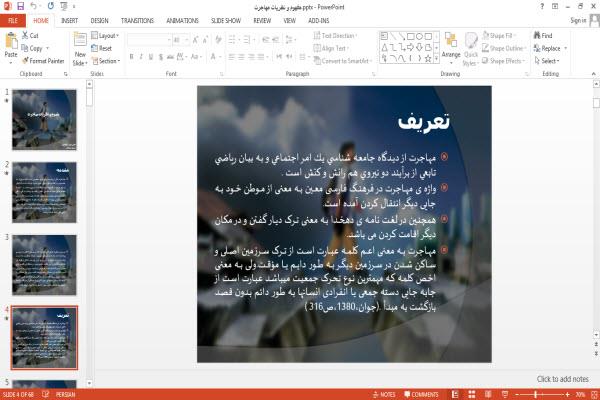This screenshot has height=400, width=600.
Task: Click the New Slide icon
Action: pyautogui.click(x=80, y=41)
